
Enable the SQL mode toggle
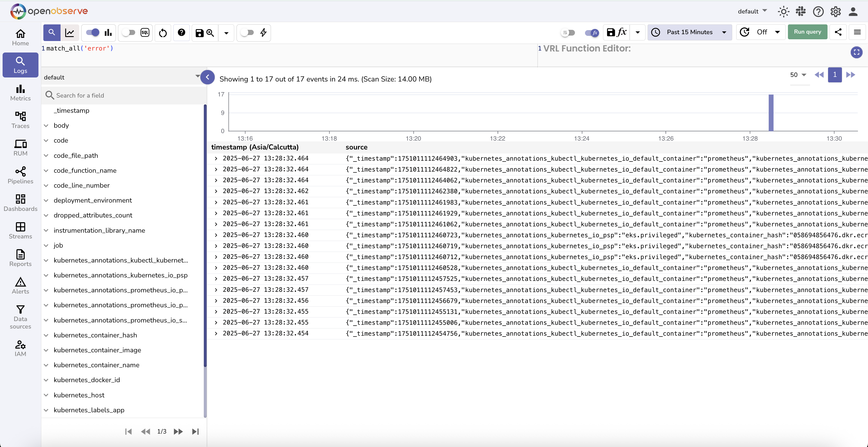click(x=128, y=33)
